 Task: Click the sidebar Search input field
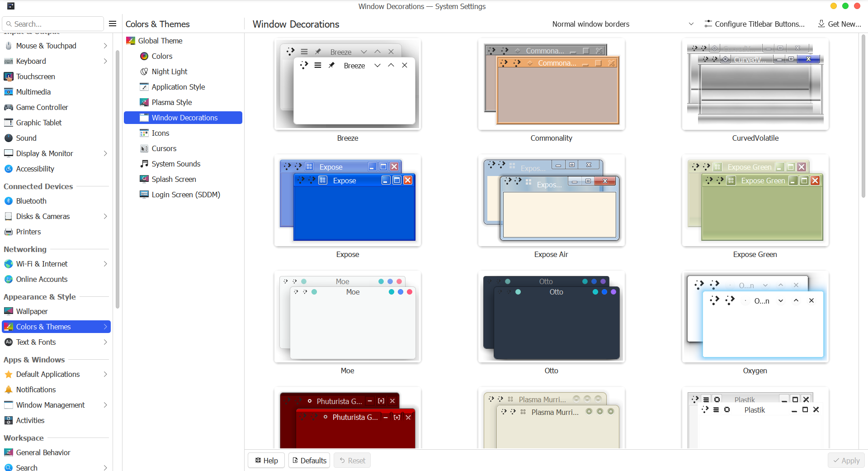[53, 24]
